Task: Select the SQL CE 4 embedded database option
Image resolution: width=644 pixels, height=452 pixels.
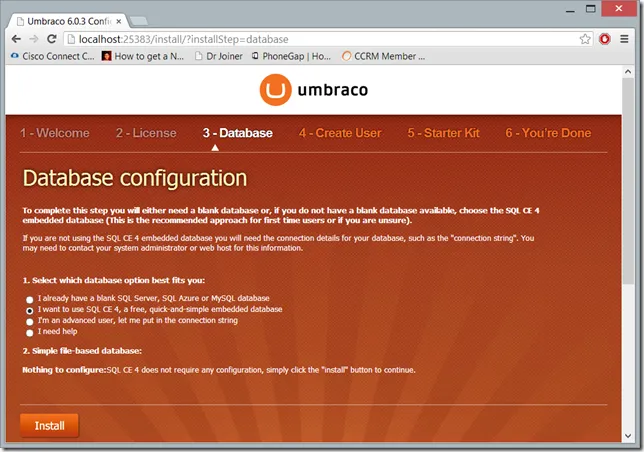Action: (30, 311)
